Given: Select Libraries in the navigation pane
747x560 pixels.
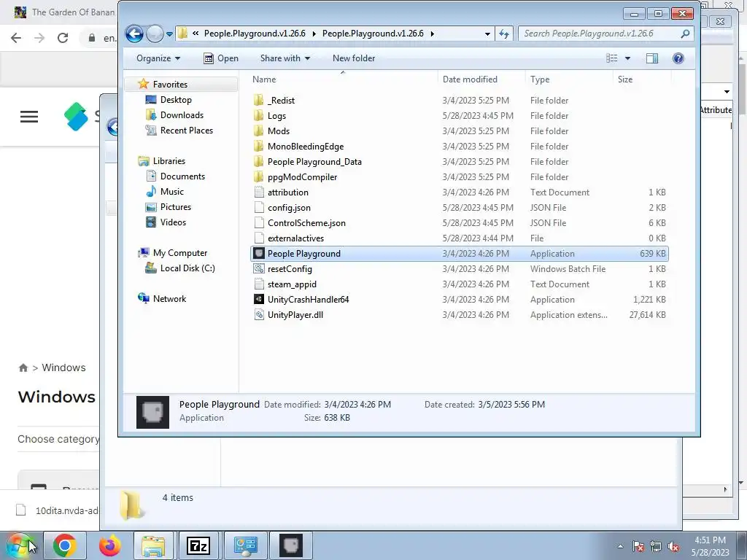Looking at the screenshot, I should pos(169,161).
